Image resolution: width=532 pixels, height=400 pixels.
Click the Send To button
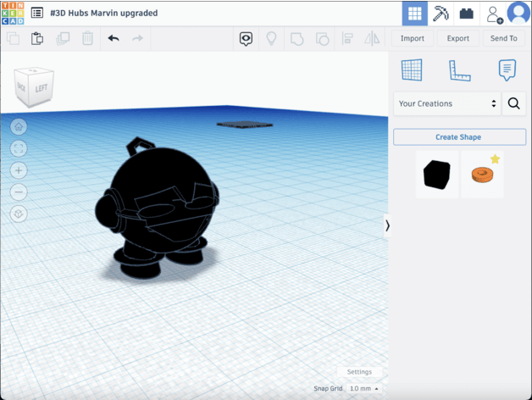[x=503, y=38]
